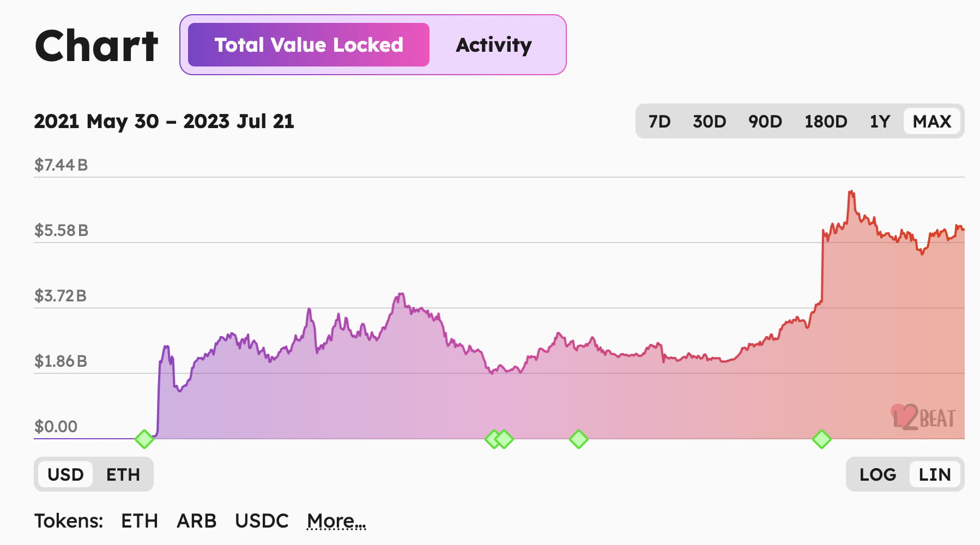Screen dimensions: 980x545
Task: Switch chart currency to ETH
Action: (x=123, y=475)
